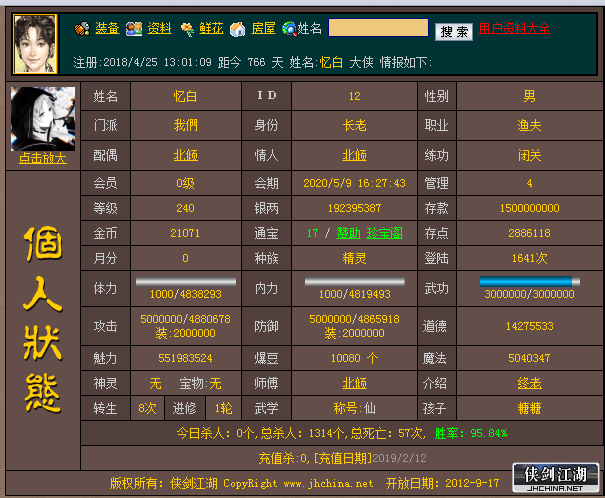Select the rebirth count 8次
Image resolution: width=605 pixels, height=498 pixels.
147,408
